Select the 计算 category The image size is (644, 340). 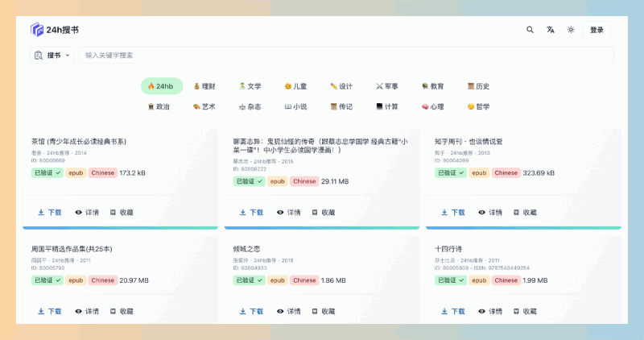[387, 106]
